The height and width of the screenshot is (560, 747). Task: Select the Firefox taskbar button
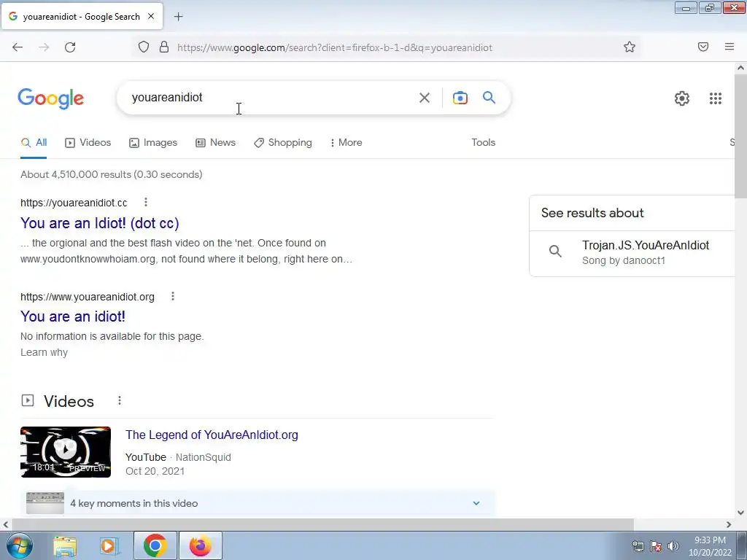tap(201, 545)
